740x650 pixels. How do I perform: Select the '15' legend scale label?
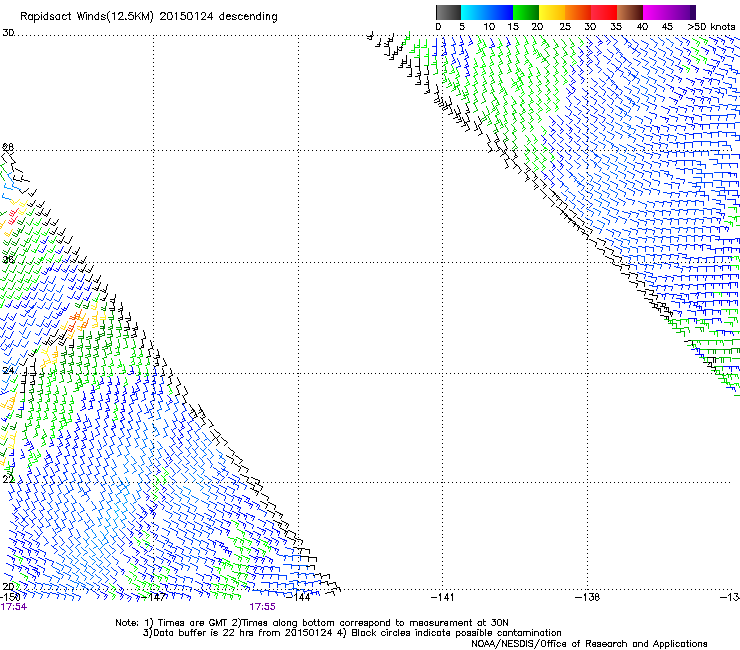pos(513,27)
